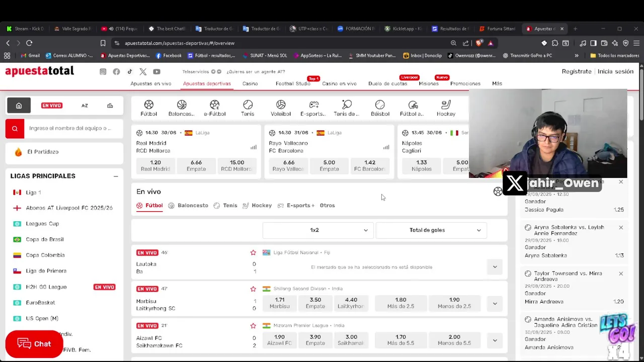Open the Voleibol sport icon
The width and height of the screenshot is (644, 362).
pos(281,108)
